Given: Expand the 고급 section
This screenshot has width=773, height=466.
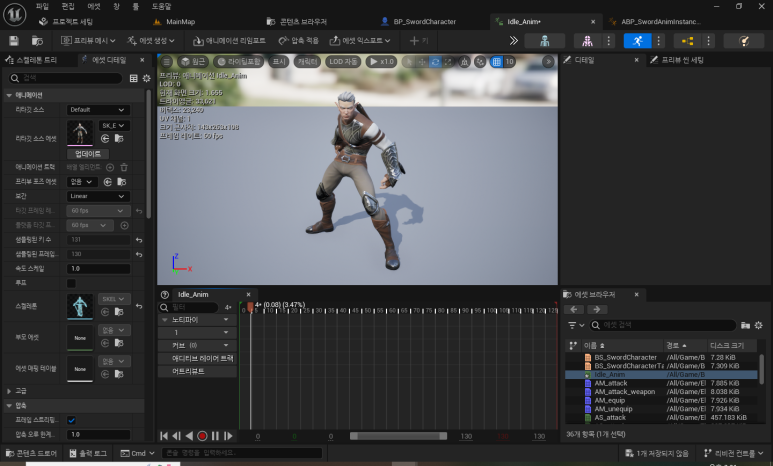Looking at the screenshot, I should click(9, 391).
